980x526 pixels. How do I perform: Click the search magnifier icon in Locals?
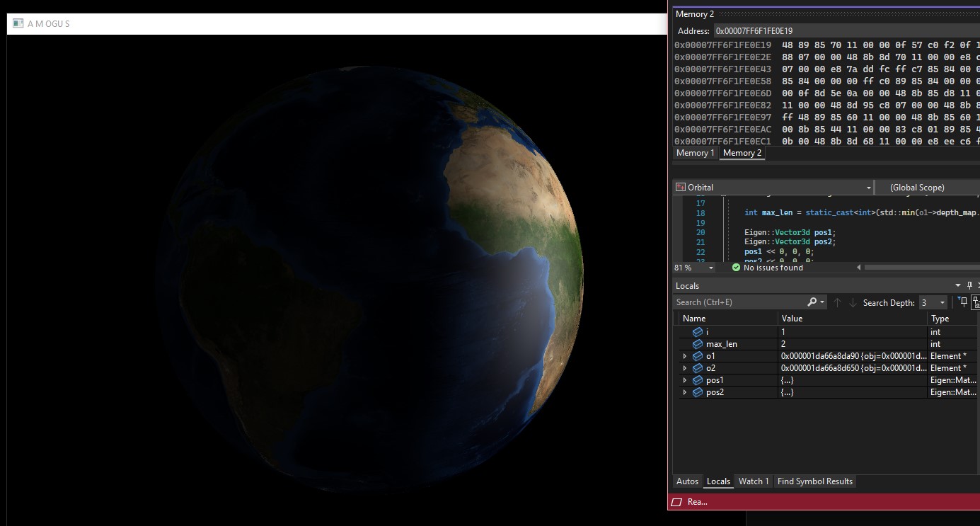coord(812,302)
